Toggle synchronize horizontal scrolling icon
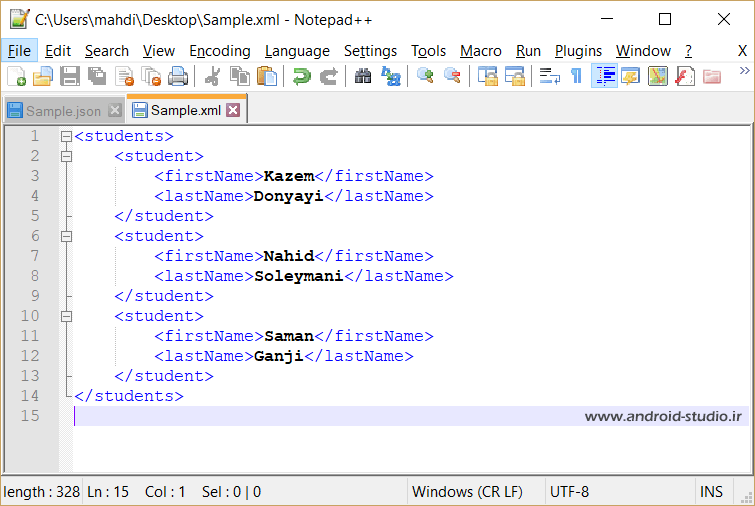Image resolution: width=755 pixels, height=506 pixels. [515, 77]
